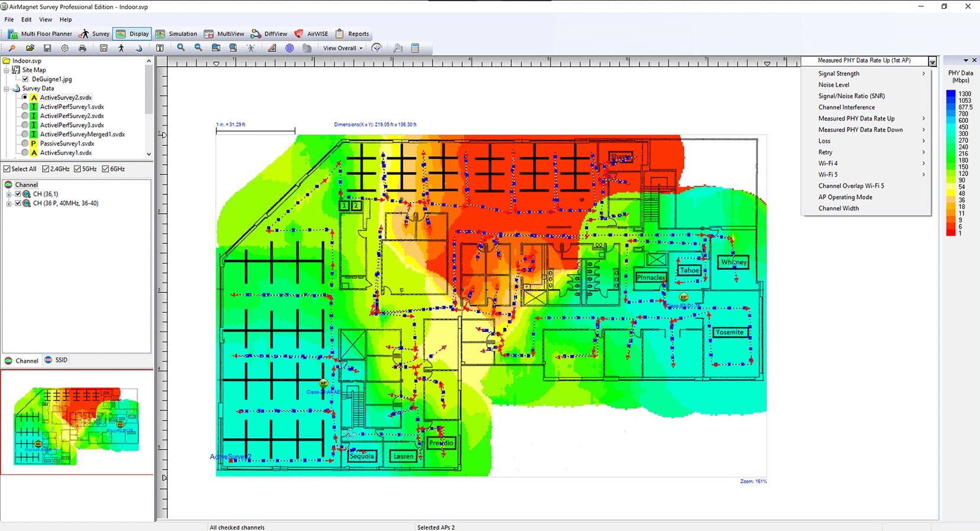
Task: Click the wrench settings icon in toolbar
Action: [x=398, y=48]
